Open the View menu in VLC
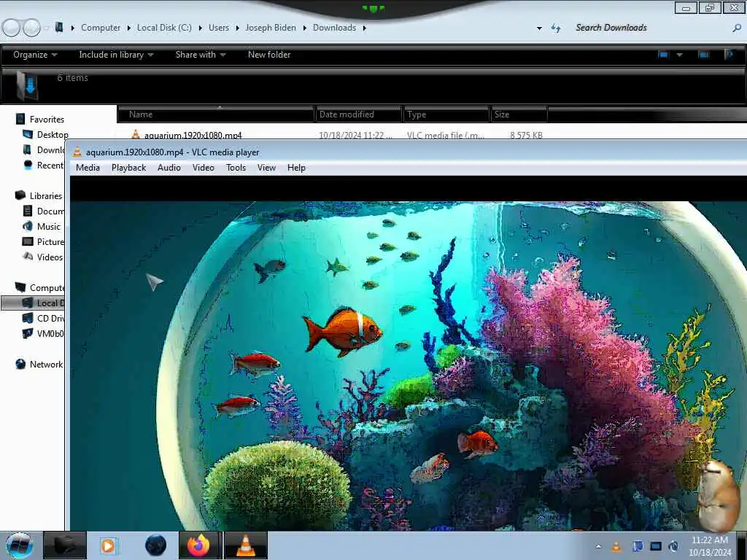This screenshot has width=747, height=560. tap(266, 168)
